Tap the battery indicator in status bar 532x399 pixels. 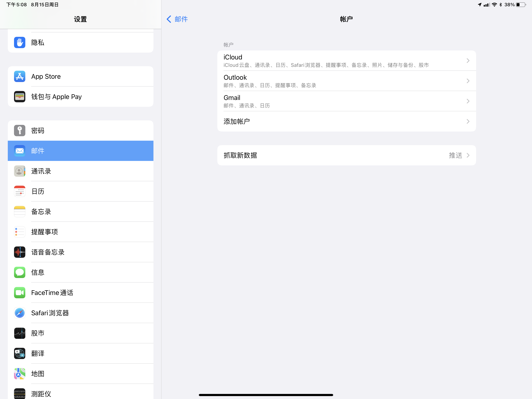point(521,5)
